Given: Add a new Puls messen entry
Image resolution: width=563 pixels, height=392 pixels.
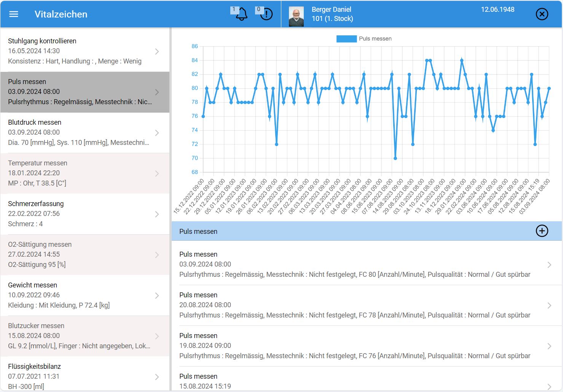Looking at the screenshot, I should pos(542,231).
